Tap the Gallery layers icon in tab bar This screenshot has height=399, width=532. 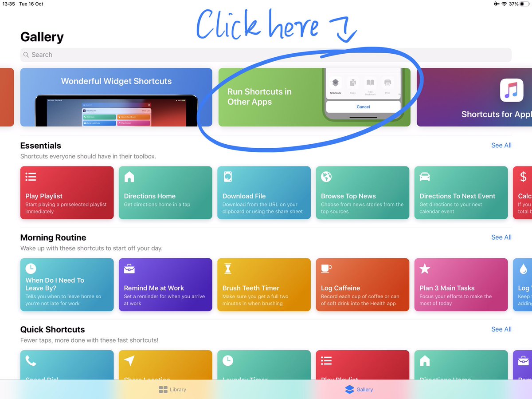349,390
